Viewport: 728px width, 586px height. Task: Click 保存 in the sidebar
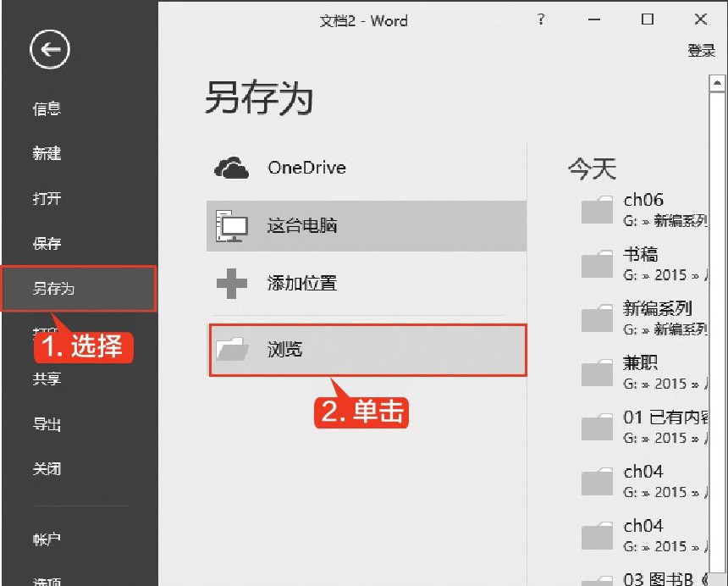(x=47, y=244)
